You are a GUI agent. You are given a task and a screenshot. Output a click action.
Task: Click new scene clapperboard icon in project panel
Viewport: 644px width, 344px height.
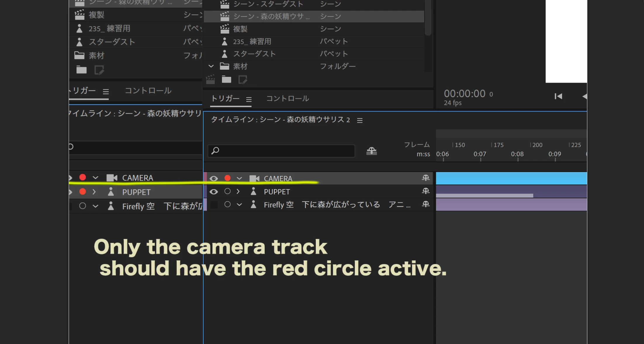pyautogui.click(x=210, y=79)
